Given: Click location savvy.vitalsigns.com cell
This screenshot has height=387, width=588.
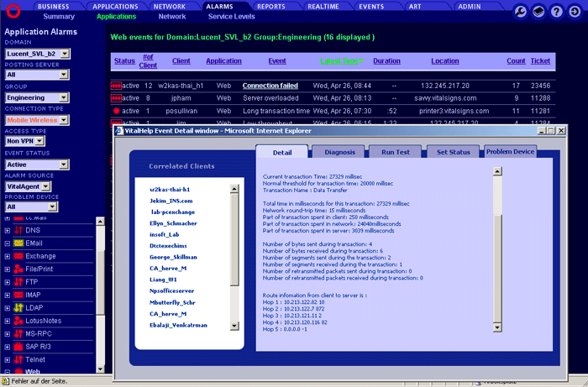Looking at the screenshot, I should (445, 98).
